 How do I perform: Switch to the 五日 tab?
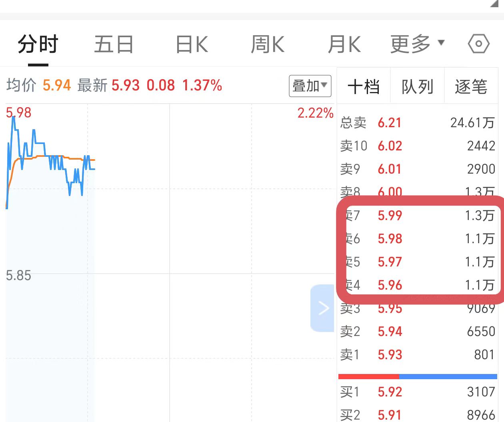(114, 44)
